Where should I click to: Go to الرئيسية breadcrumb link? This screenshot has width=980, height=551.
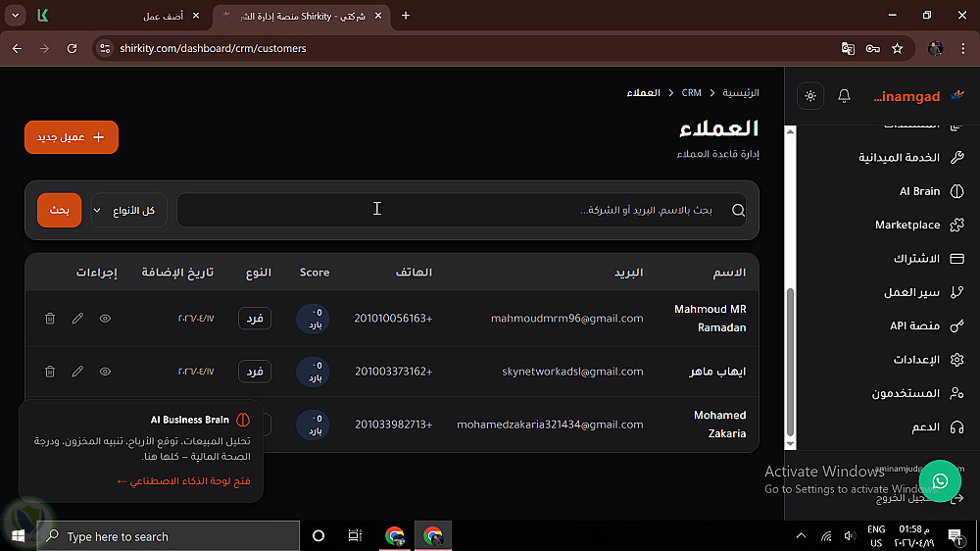click(741, 92)
